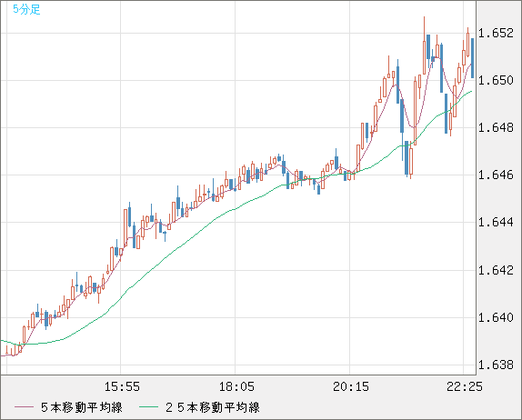
Task: Click the 1.648 price axis label
Action: [x=496, y=127]
